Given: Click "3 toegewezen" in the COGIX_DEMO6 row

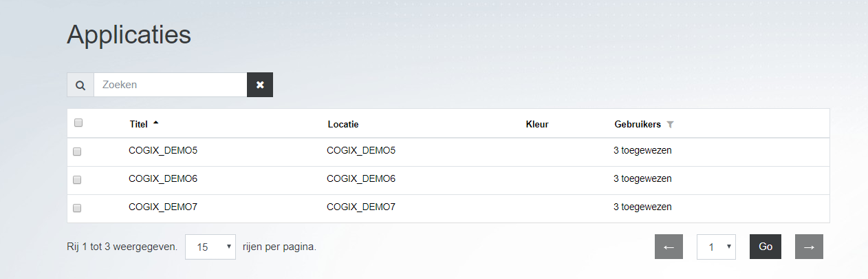Looking at the screenshot, I should [642, 178].
